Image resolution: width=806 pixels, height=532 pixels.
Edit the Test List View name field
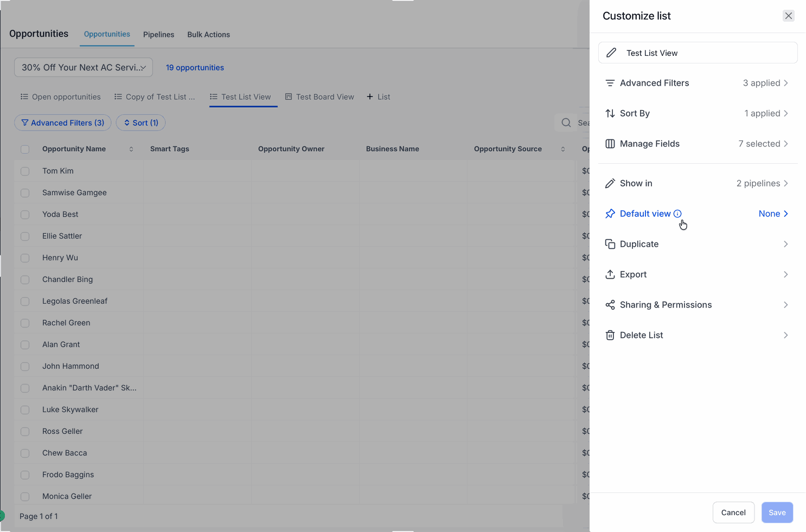click(x=698, y=53)
